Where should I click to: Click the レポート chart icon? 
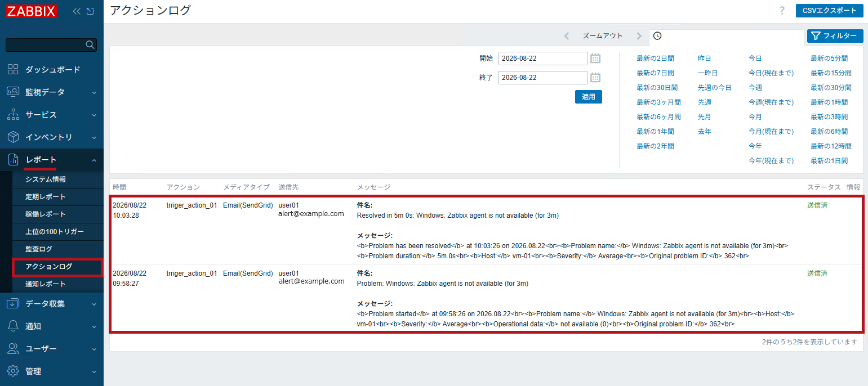[x=13, y=160]
